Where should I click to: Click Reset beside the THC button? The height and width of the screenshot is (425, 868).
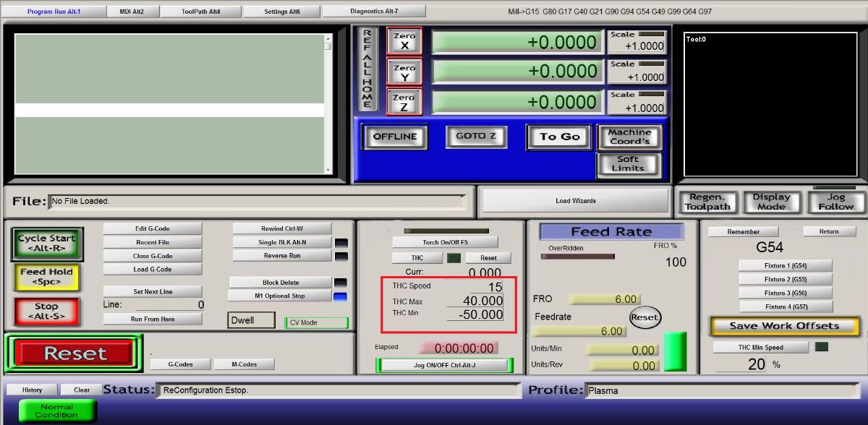click(488, 257)
